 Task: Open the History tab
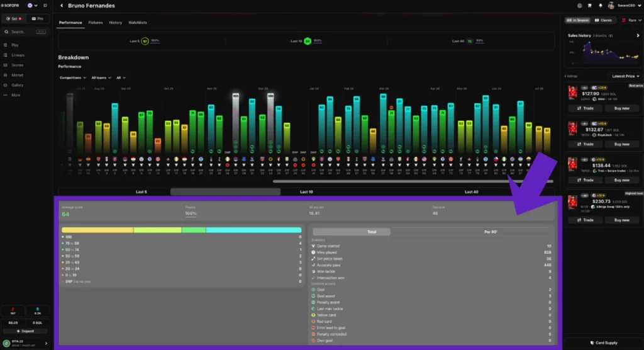116,23
